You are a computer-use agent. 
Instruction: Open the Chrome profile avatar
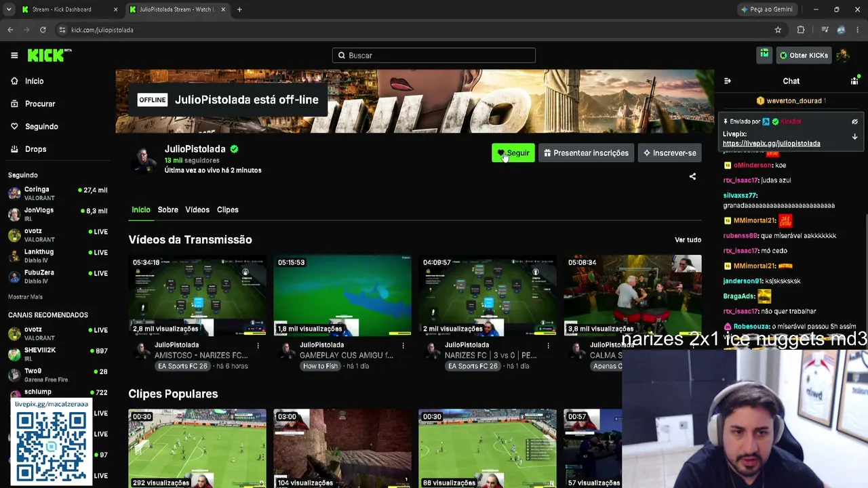tap(841, 30)
